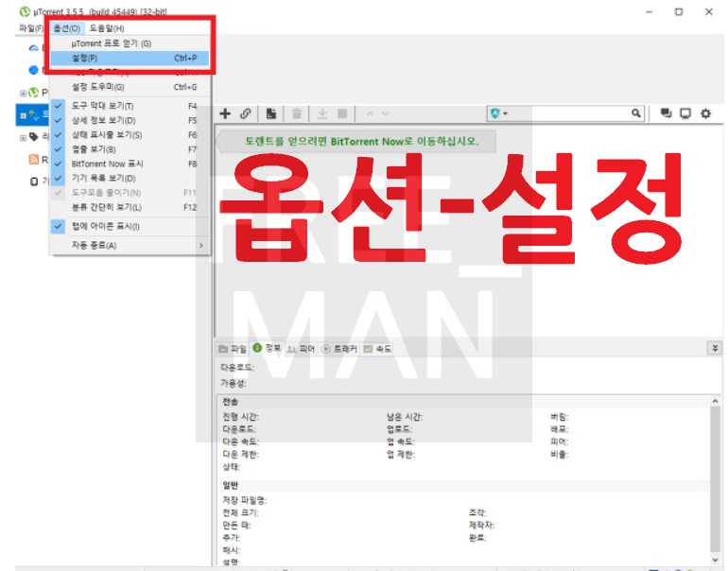Click the 가용성: label
This screenshot has width=728, height=571.
tap(234, 384)
